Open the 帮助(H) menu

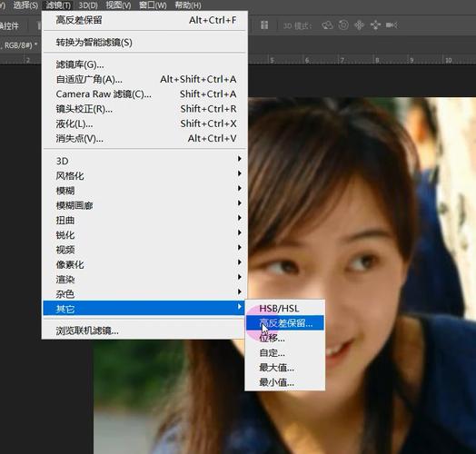[188, 5]
